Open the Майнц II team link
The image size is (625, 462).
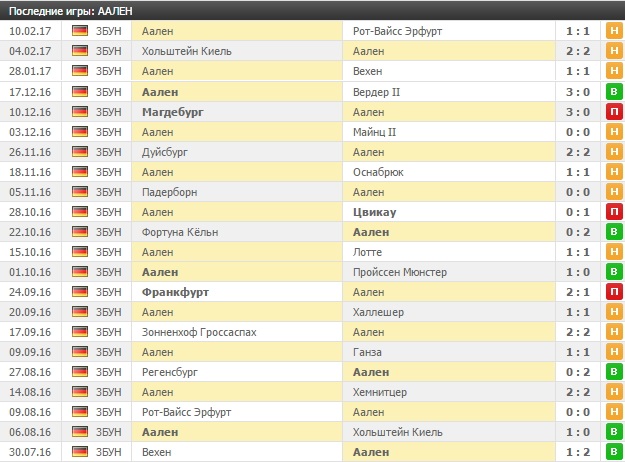pyautogui.click(x=374, y=132)
